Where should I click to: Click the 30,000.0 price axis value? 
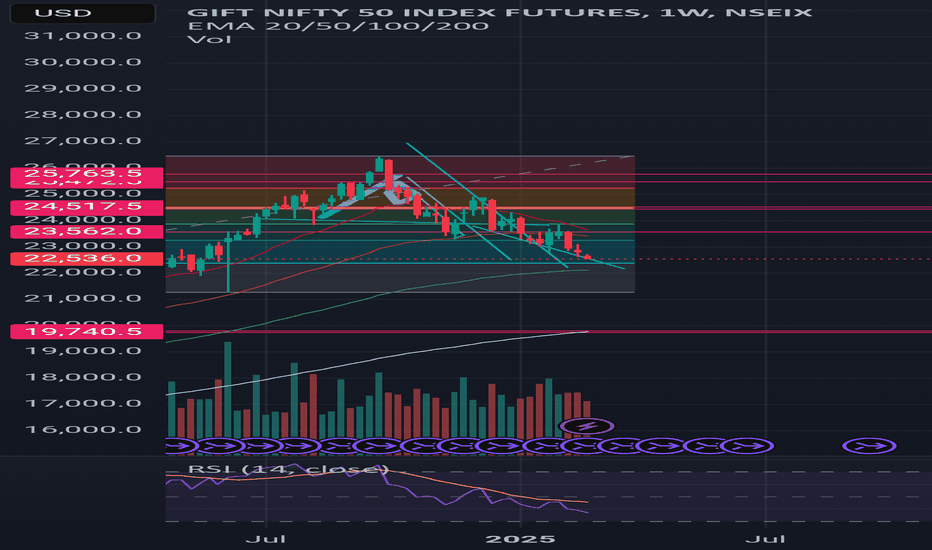point(83,62)
